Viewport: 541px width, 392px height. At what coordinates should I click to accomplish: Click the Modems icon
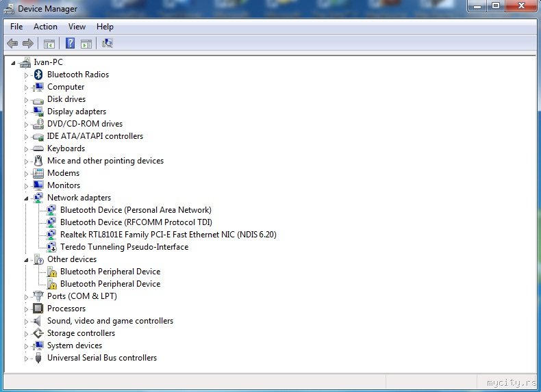[x=38, y=173]
